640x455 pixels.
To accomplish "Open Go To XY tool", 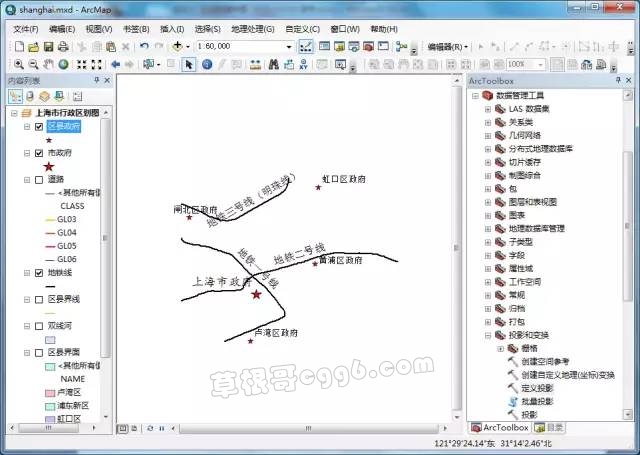I will click(303, 64).
